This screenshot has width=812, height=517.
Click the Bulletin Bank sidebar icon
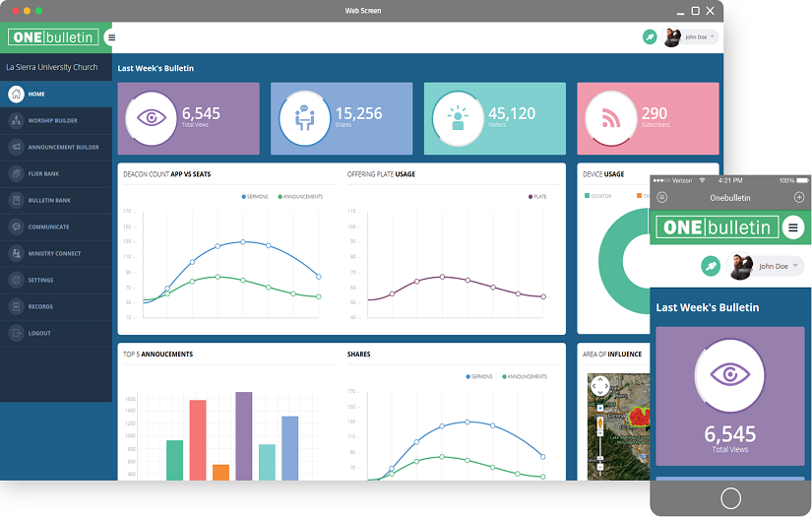point(16,200)
